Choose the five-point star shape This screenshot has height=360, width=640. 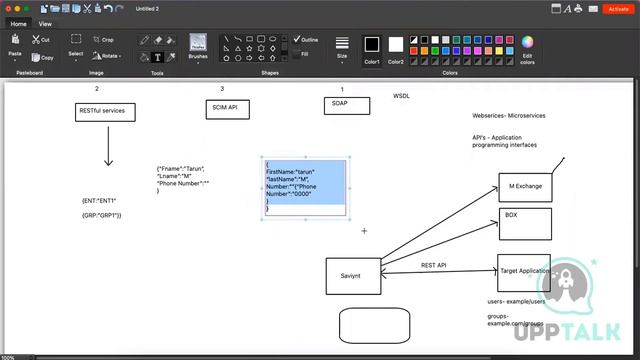pos(249,49)
